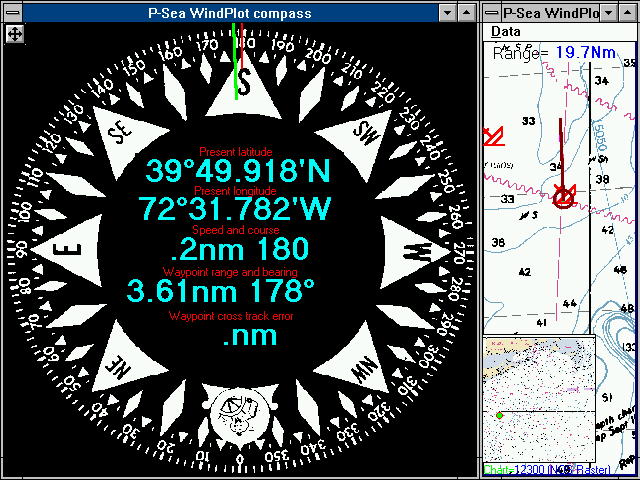Click the chart overview thumbnail map
Screen dimensions: 640x480
(x=539, y=398)
